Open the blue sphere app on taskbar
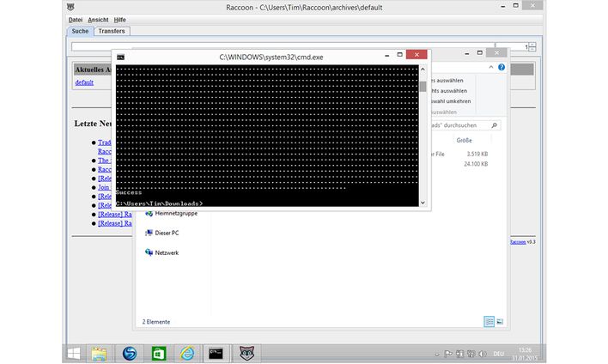Screen dimensions: 608x364 (x=130, y=354)
